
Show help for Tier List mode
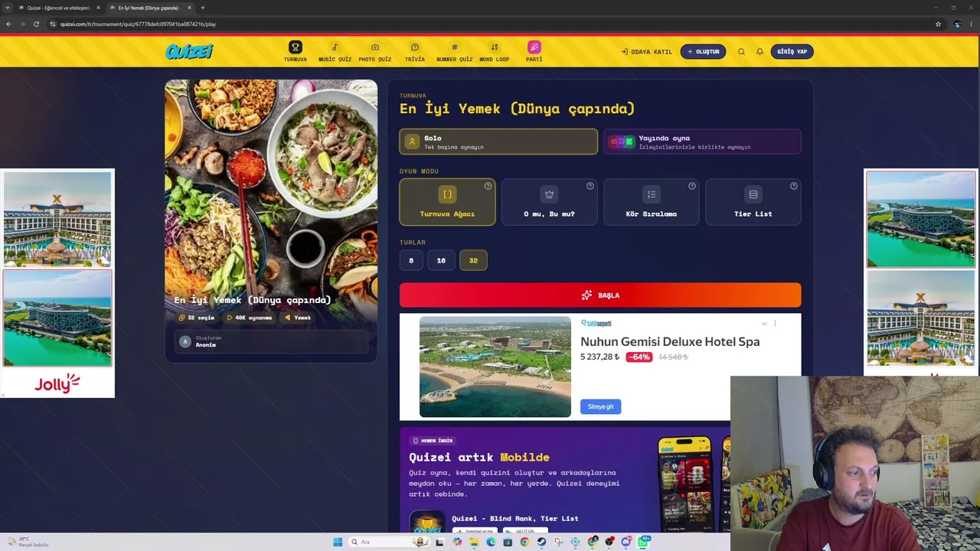(x=793, y=186)
